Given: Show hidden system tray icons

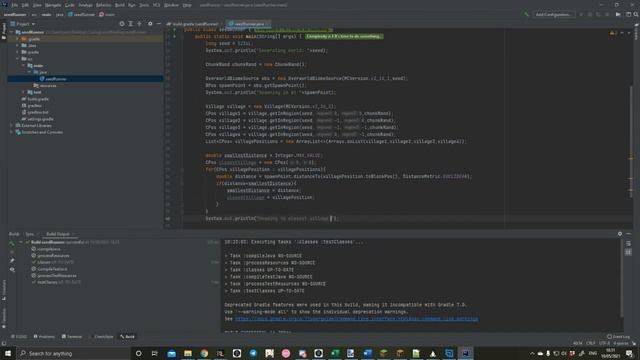Looking at the screenshot, I should pos(532,353).
